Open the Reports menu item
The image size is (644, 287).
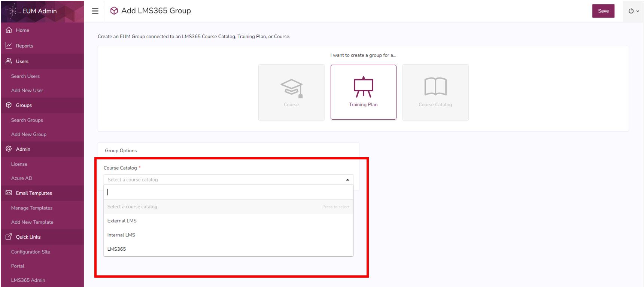pyautogui.click(x=24, y=46)
